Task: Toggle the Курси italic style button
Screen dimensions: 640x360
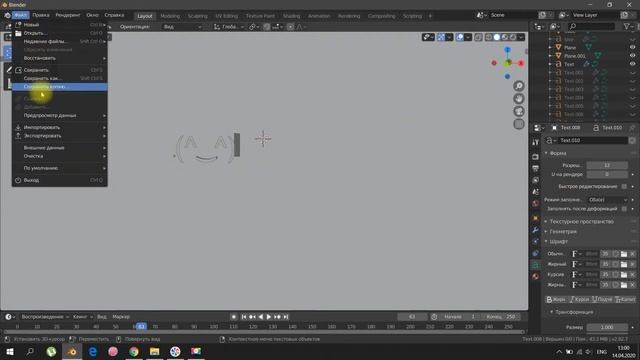Action: 579,299
